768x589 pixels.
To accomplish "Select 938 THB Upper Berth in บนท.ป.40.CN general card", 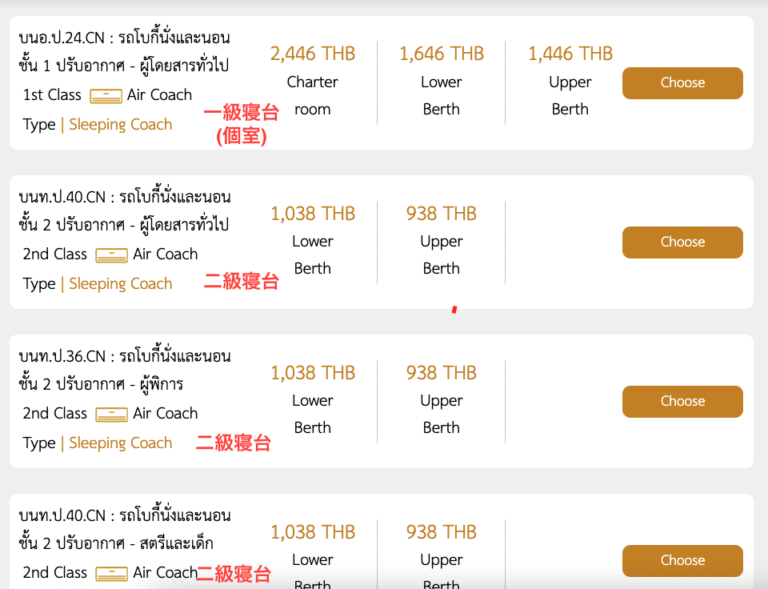I will [x=441, y=214].
